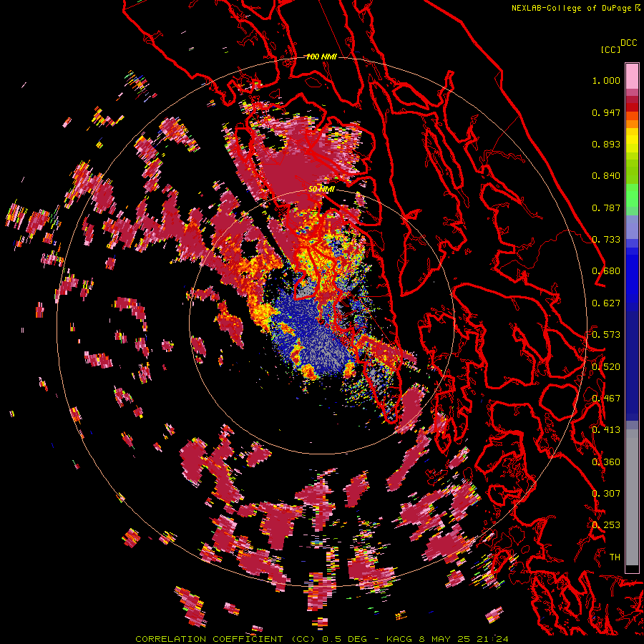Viewport: 644px width, 644px height.
Task: Click the 100 NMI range ring label
Action: coord(321,57)
